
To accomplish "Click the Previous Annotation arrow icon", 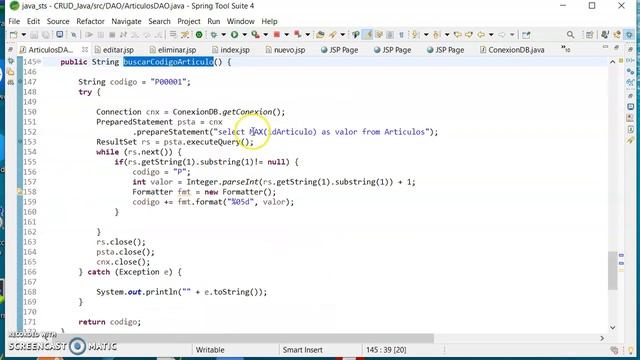I will click(x=437, y=35).
